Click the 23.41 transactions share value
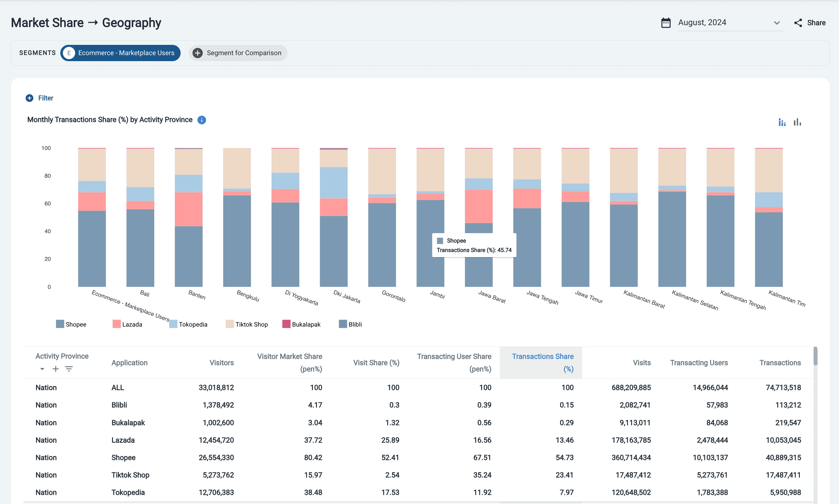 (565, 475)
